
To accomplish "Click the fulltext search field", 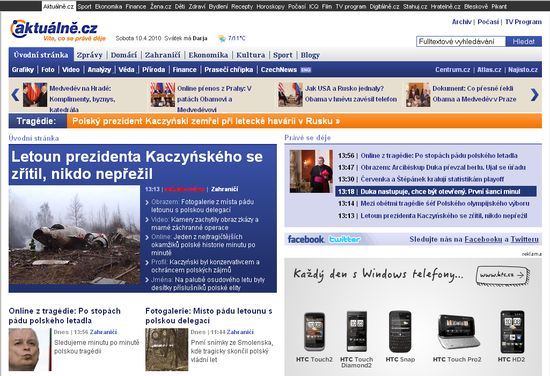I will click(461, 41).
